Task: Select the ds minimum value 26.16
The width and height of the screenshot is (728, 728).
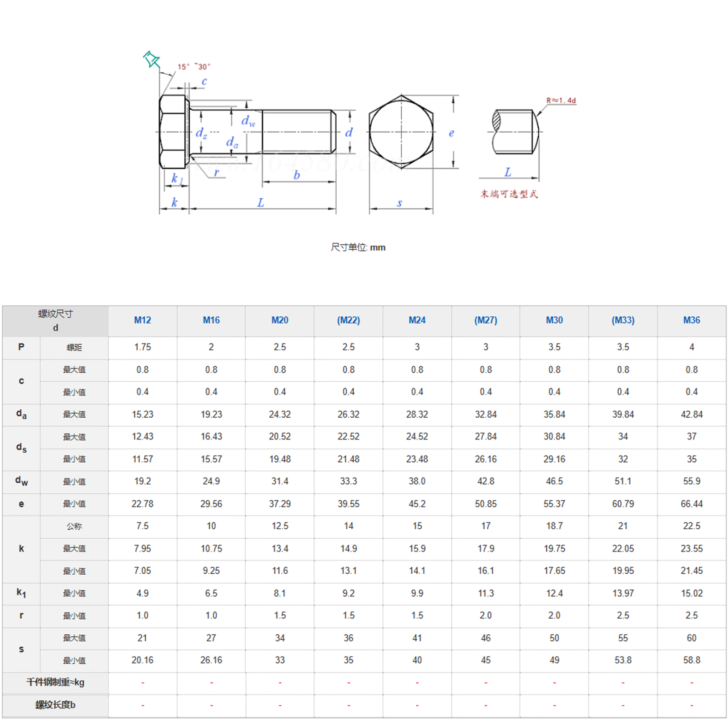Action: point(486,459)
